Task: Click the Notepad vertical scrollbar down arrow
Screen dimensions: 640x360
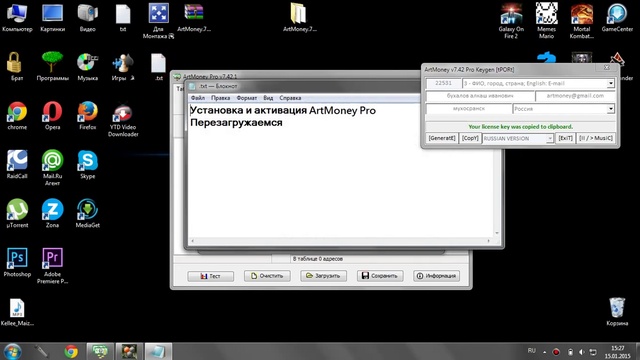Action: [497, 233]
